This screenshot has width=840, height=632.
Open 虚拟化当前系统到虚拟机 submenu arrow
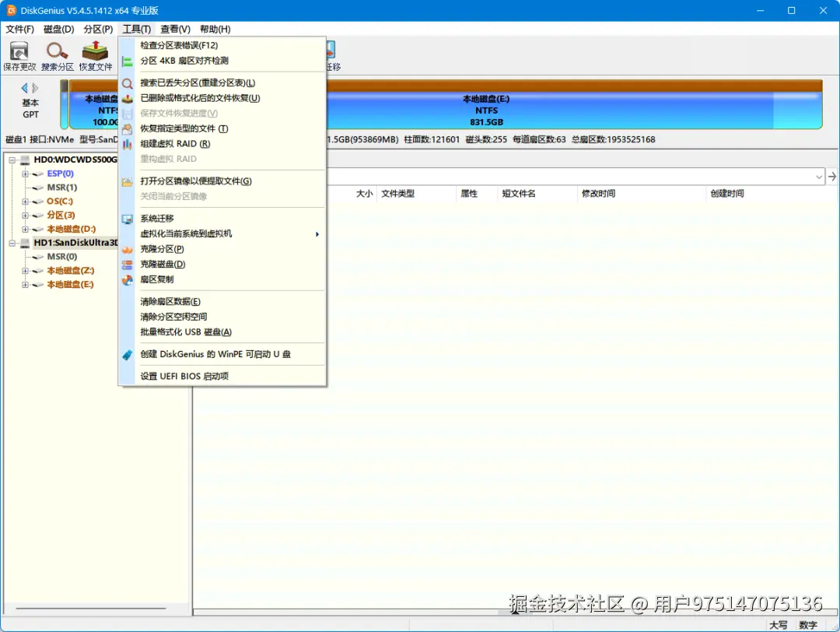pos(317,234)
